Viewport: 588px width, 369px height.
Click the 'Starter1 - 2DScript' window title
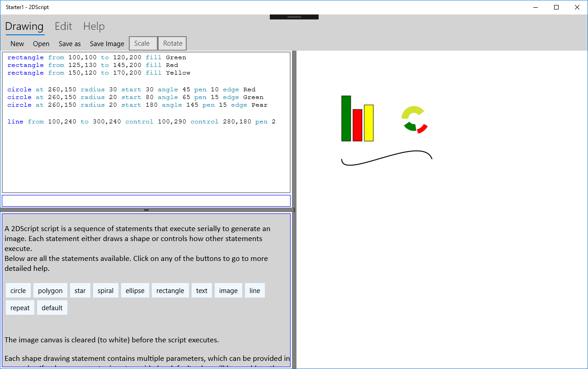click(x=28, y=7)
